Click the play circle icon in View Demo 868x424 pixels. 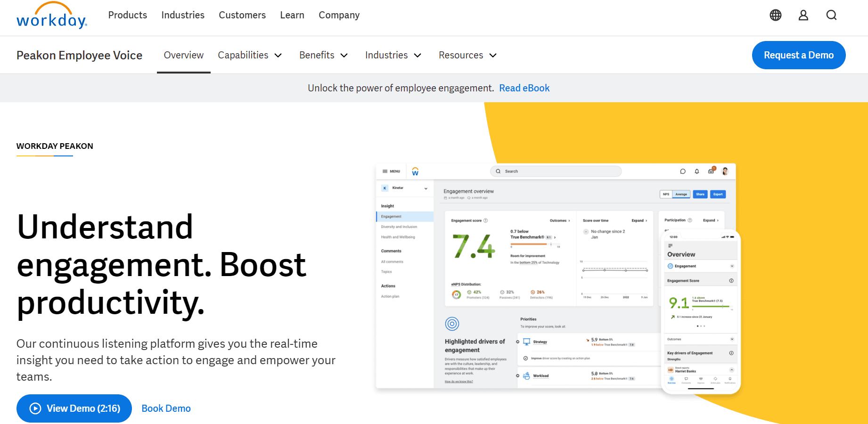(x=35, y=408)
